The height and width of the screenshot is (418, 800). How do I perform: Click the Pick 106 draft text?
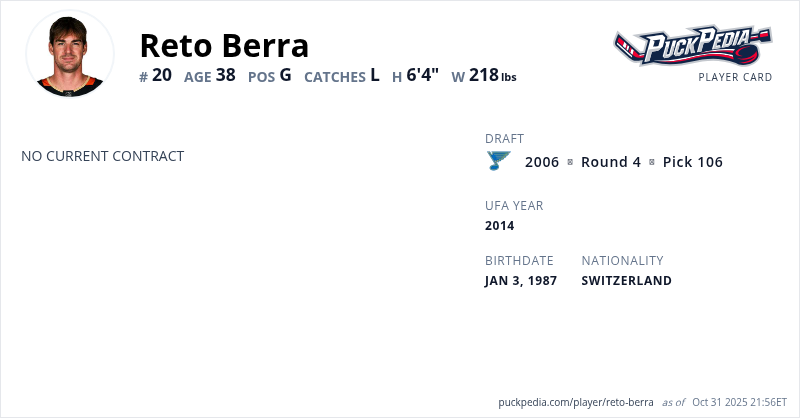(692, 162)
